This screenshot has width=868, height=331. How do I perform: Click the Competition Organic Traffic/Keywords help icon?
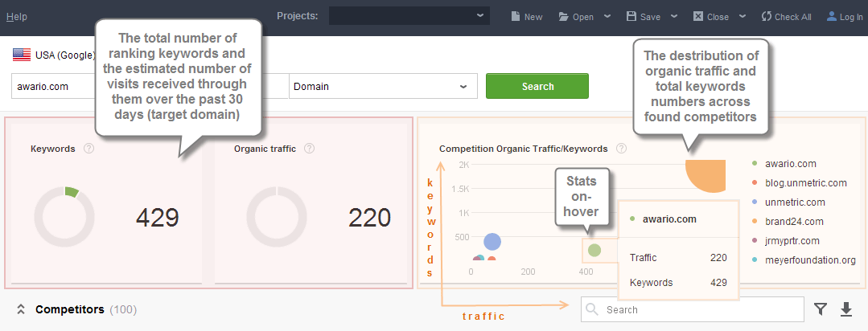coord(622,149)
